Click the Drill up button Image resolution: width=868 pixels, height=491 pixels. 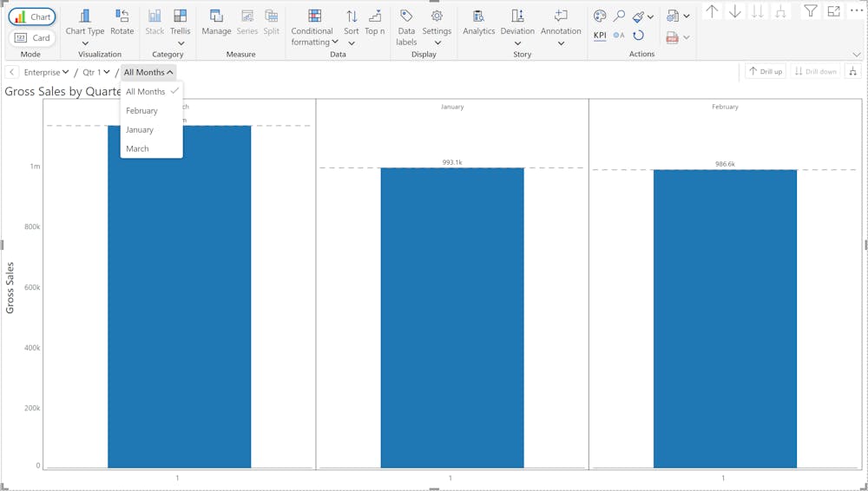tap(766, 71)
